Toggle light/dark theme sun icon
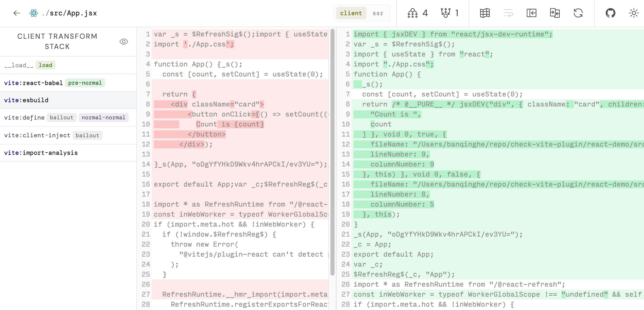This screenshot has width=644, height=310. point(633,13)
